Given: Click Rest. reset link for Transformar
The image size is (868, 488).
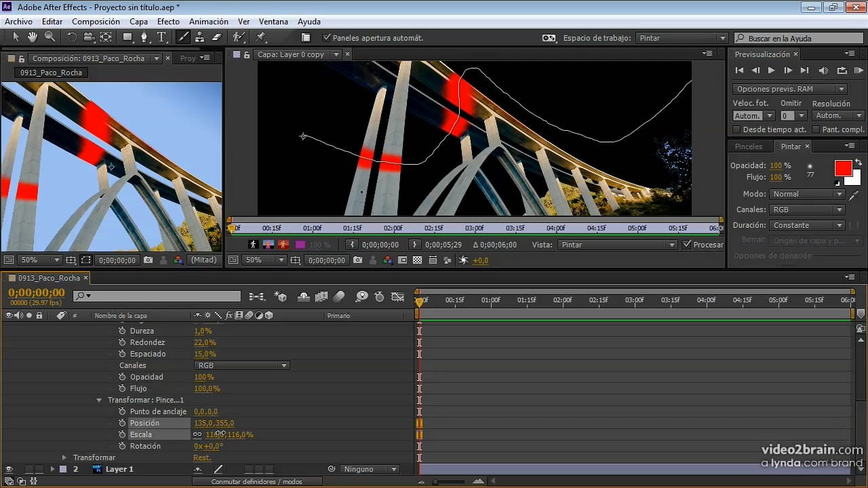Looking at the screenshot, I should [x=201, y=457].
